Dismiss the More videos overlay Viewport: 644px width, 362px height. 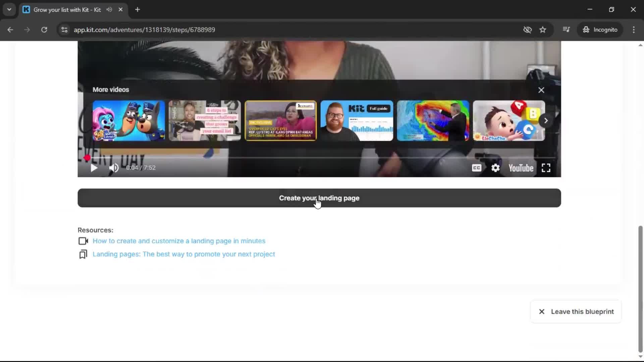(541, 90)
